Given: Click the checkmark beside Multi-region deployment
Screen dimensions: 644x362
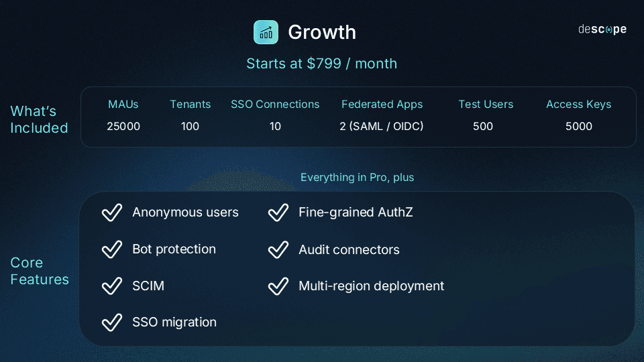Looking at the screenshot, I should tap(278, 286).
